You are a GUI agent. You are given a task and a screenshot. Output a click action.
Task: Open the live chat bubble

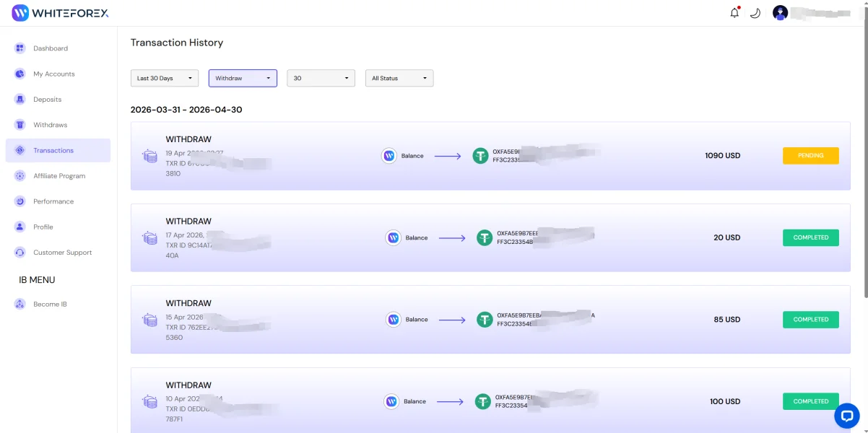(x=847, y=416)
